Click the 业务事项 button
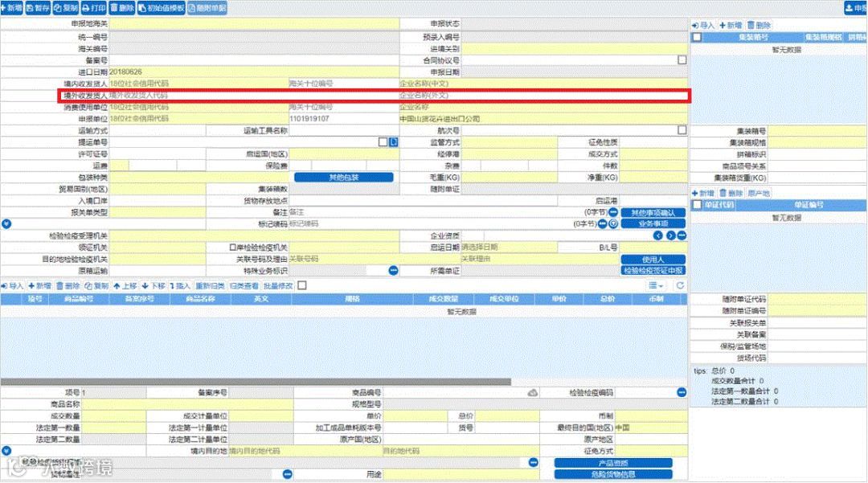Viewport: 868px width, 483px height. tap(653, 224)
